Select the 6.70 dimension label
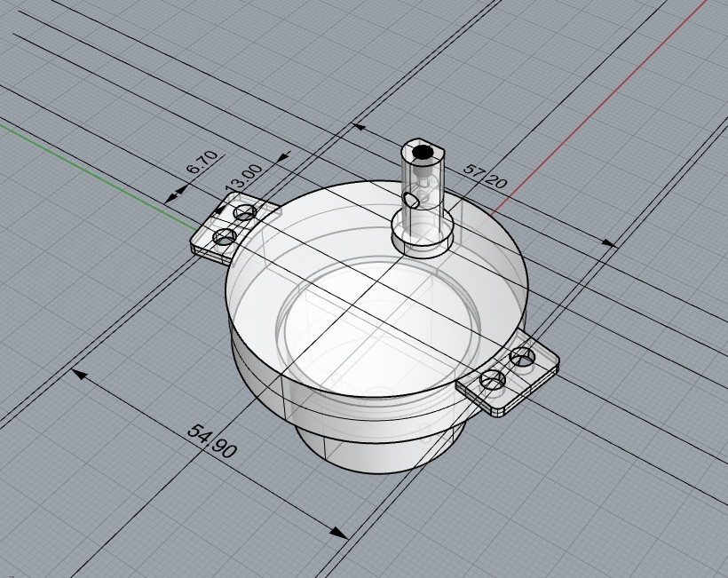 pos(202,162)
